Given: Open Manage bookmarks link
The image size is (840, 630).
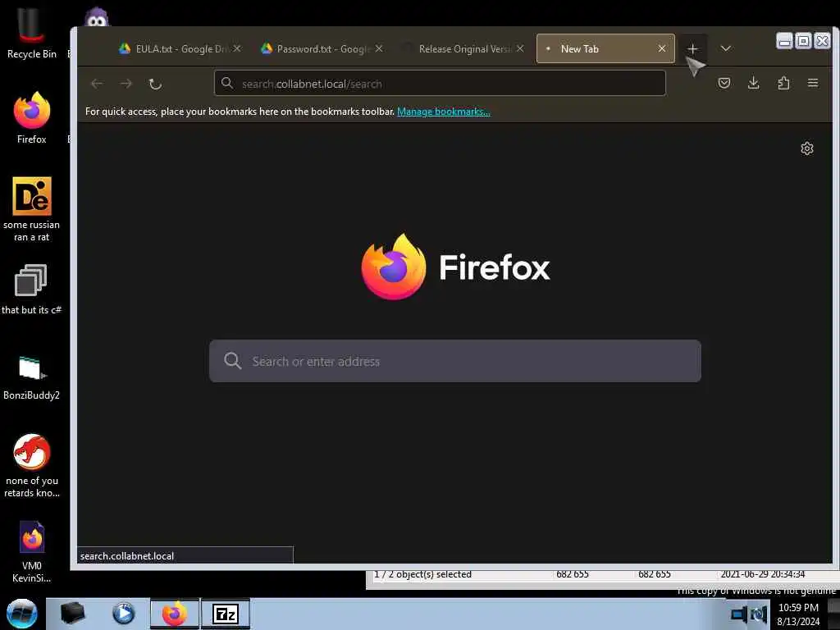Looking at the screenshot, I should click(x=444, y=112).
